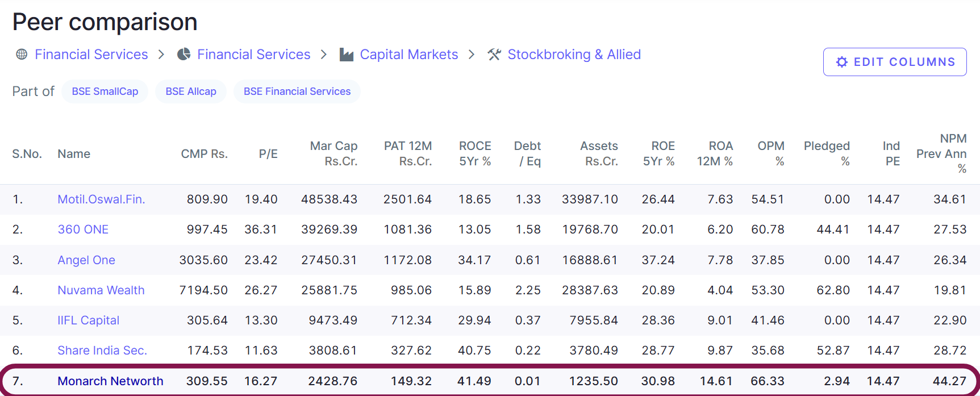Click 360 ONE price value 997.45

point(207,230)
